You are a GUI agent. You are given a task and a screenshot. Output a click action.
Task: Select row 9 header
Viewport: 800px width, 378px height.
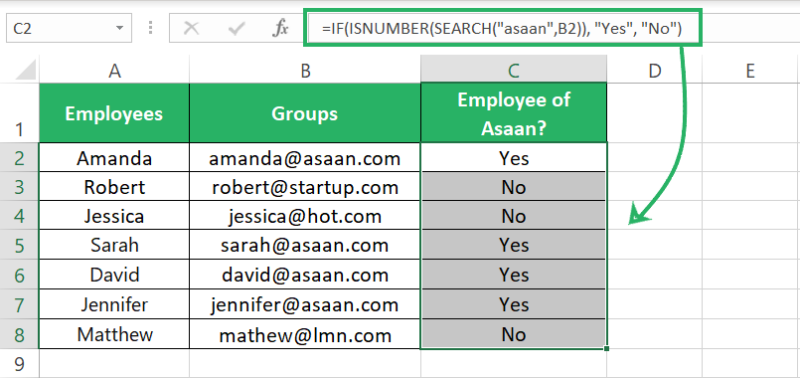pos(19,364)
